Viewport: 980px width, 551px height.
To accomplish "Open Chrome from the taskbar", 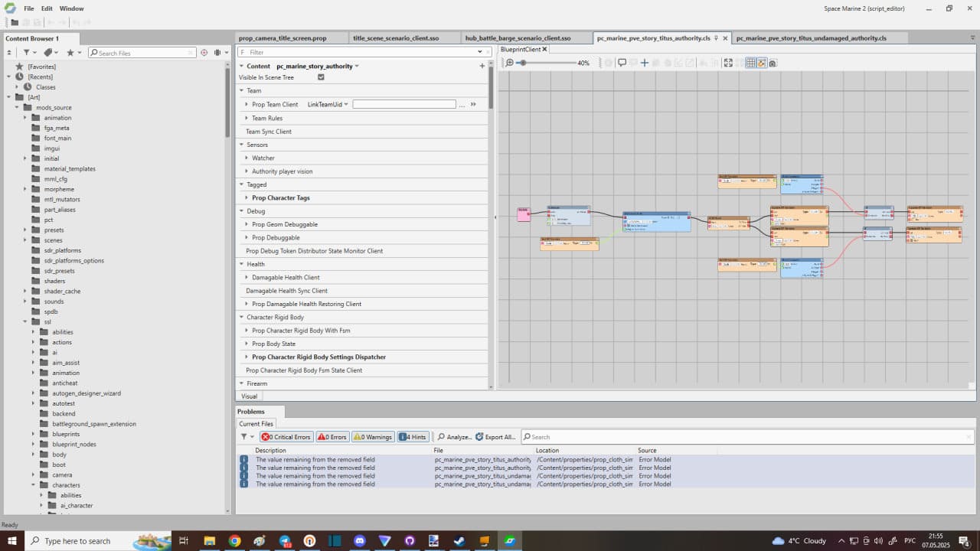I will 234,540.
